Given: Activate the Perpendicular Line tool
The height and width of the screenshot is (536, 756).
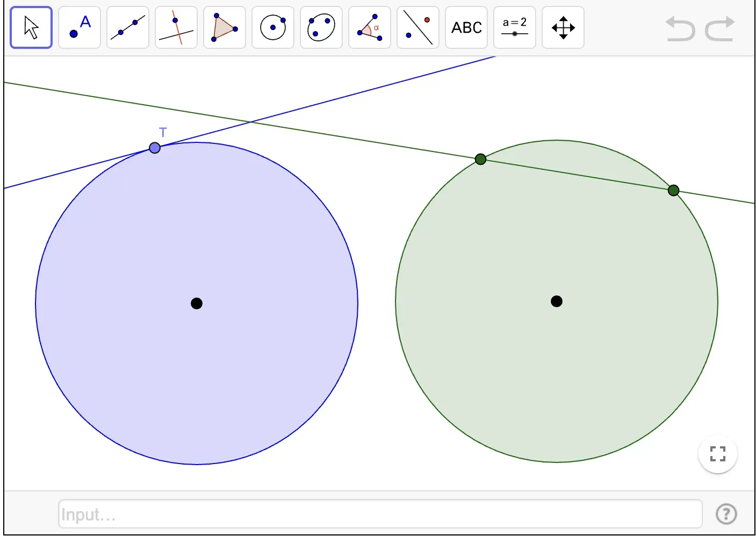Looking at the screenshot, I should click(176, 27).
